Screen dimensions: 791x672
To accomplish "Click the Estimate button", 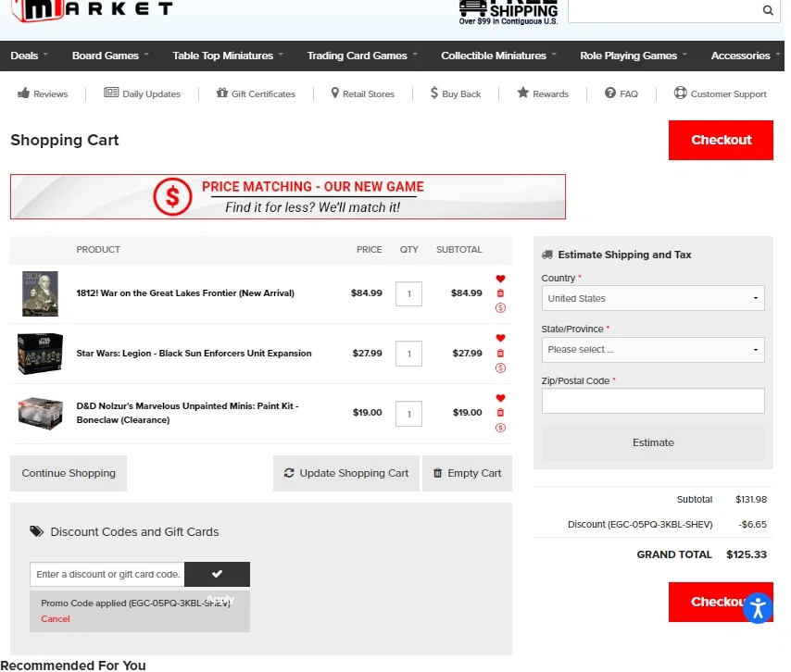I will tap(653, 442).
